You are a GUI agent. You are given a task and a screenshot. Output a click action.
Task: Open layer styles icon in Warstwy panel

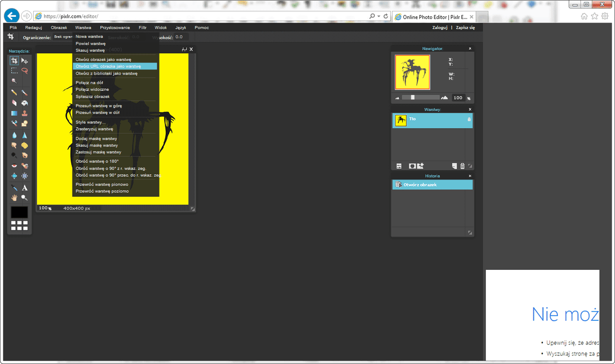420,166
